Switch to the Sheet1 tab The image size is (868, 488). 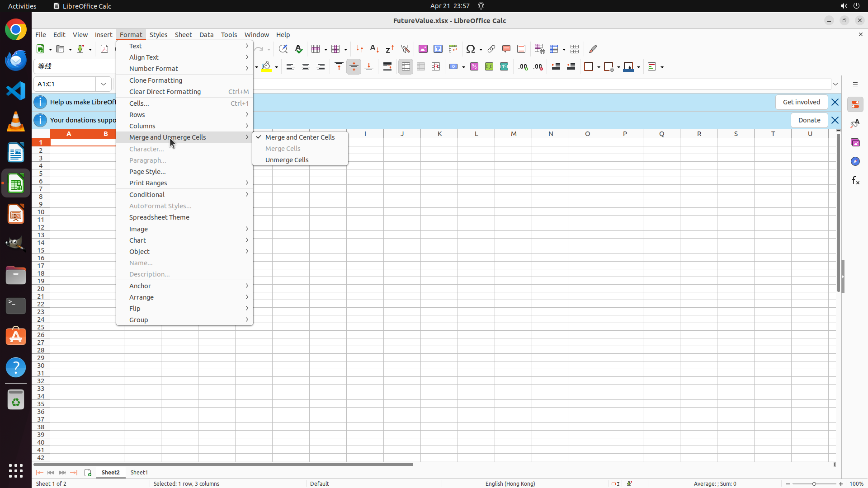click(x=139, y=473)
